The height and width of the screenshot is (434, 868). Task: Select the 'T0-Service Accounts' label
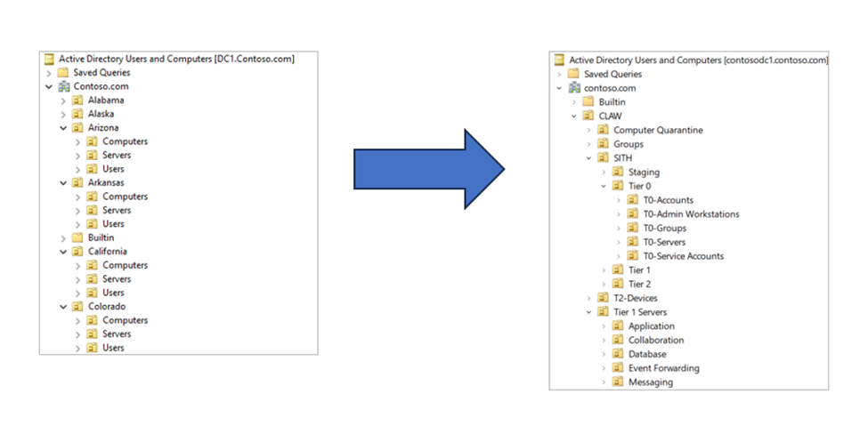pyautogui.click(x=684, y=256)
